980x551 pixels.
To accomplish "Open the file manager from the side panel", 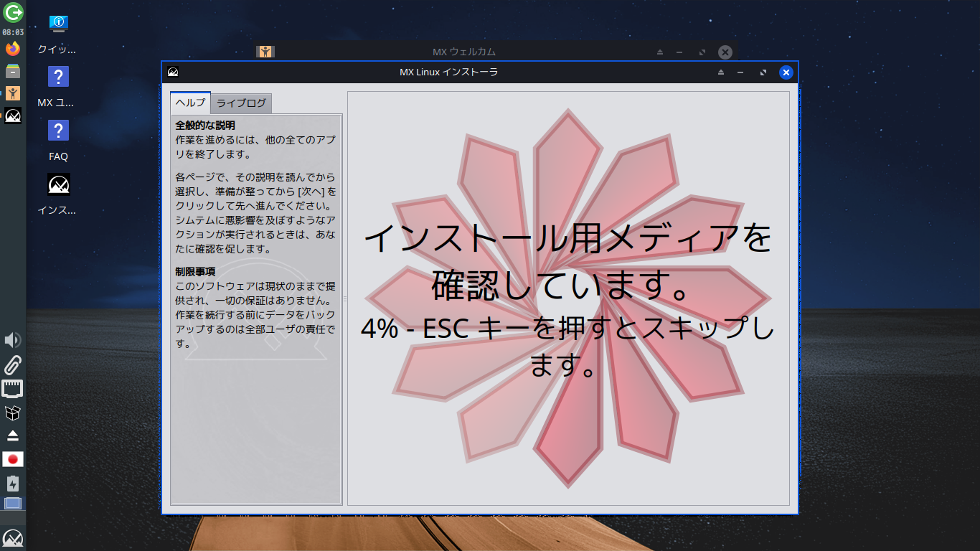I will pos(13,70).
